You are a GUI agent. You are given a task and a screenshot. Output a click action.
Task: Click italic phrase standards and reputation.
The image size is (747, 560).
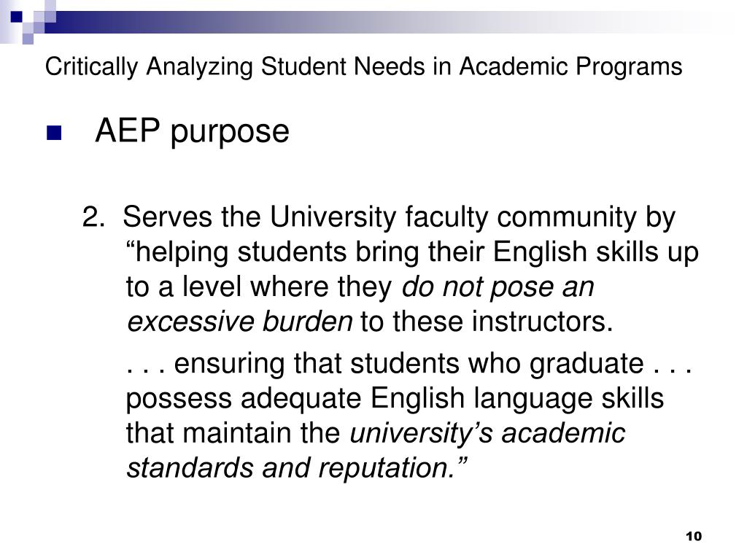pyautogui.click(x=297, y=468)
